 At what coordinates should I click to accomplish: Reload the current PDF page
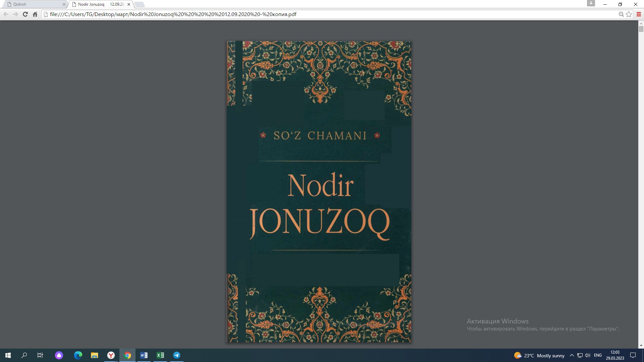pyautogui.click(x=25, y=14)
